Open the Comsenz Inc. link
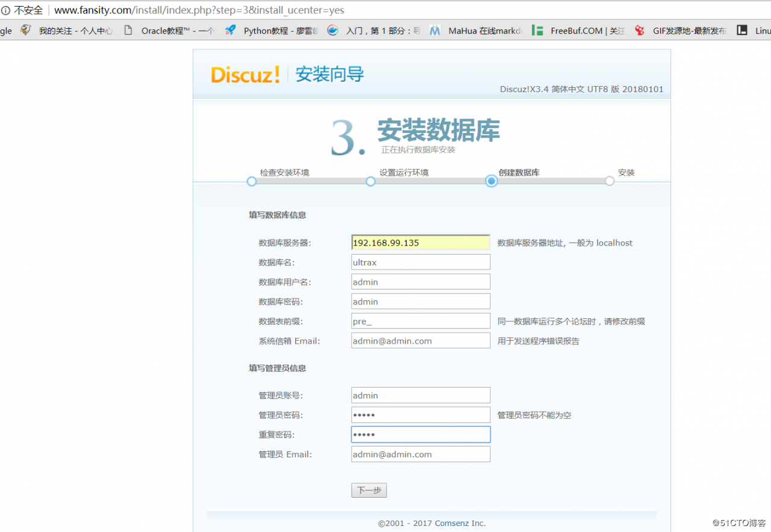Screen dimensions: 771x532 (x=460, y=524)
